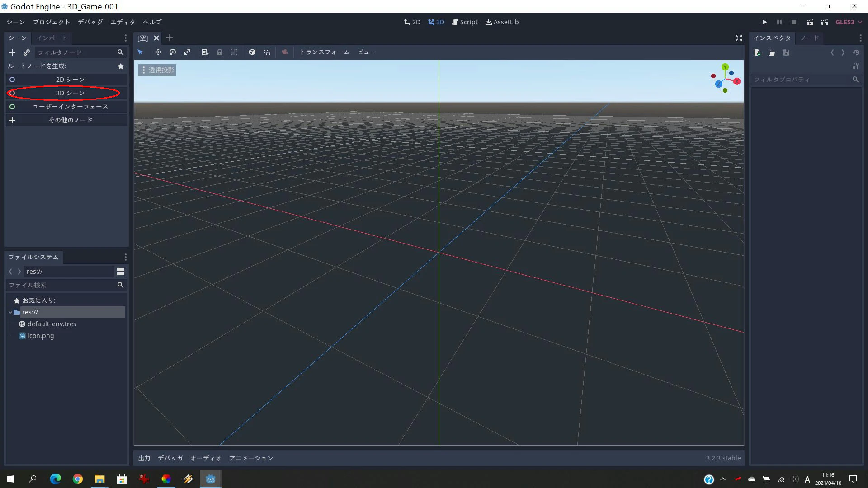The image size is (868, 488).
Task: Play the current scene clapperboard icon
Action: click(810, 22)
